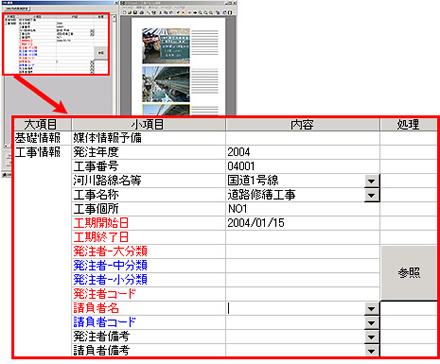Open the 工事名称 dropdown arrow
The width and height of the screenshot is (440, 364).
click(371, 195)
